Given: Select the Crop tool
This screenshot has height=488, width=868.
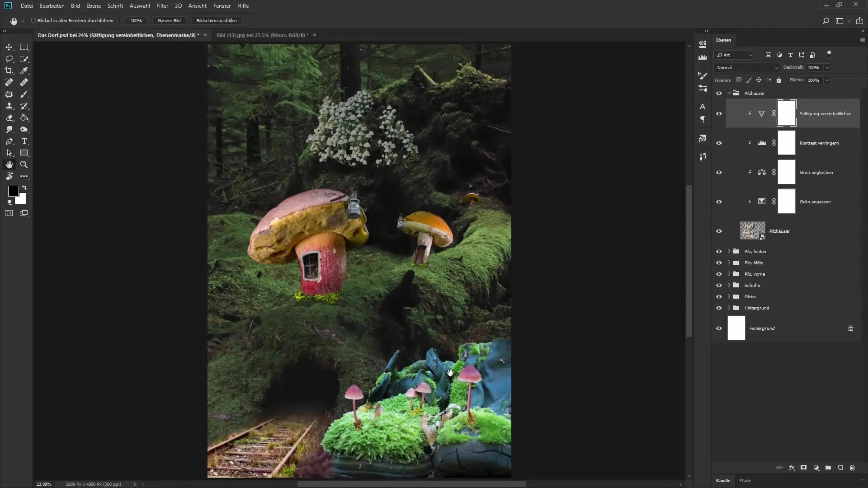Looking at the screenshot, I should coord(9,70).
